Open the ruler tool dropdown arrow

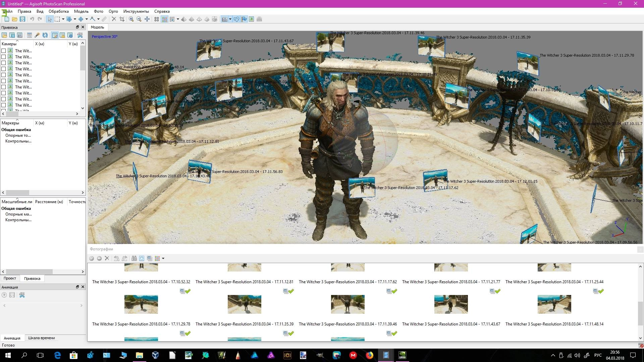pyautogui.click(x=98, y=19)
